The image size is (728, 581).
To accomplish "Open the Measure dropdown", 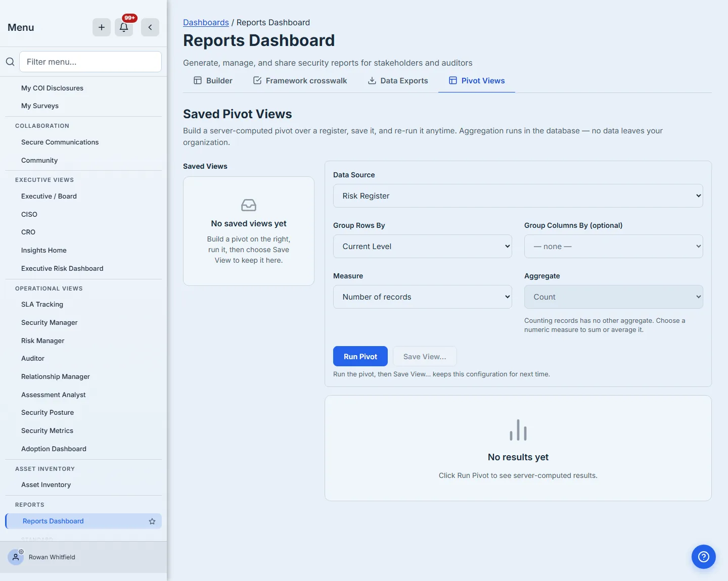I will 423,297.
